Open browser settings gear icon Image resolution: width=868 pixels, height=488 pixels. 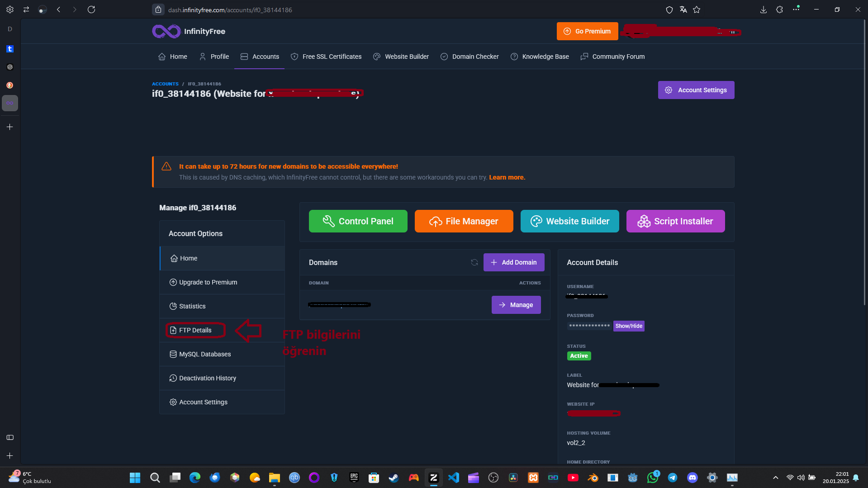[10, 9]
